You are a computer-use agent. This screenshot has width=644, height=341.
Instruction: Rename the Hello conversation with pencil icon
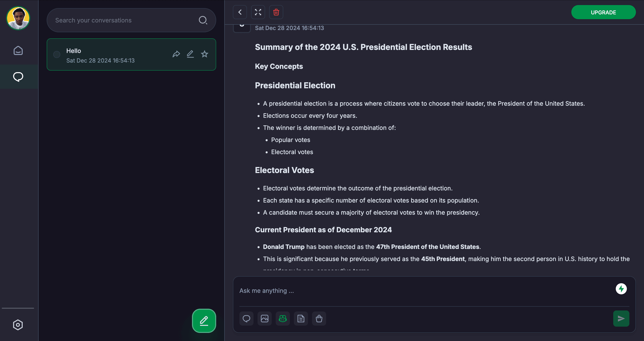(x=190, y=54)
